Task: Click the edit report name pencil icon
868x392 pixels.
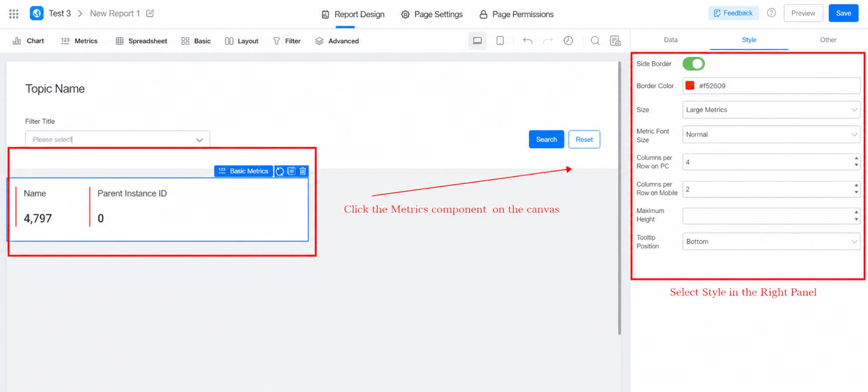Action: [x=150, y=13]
